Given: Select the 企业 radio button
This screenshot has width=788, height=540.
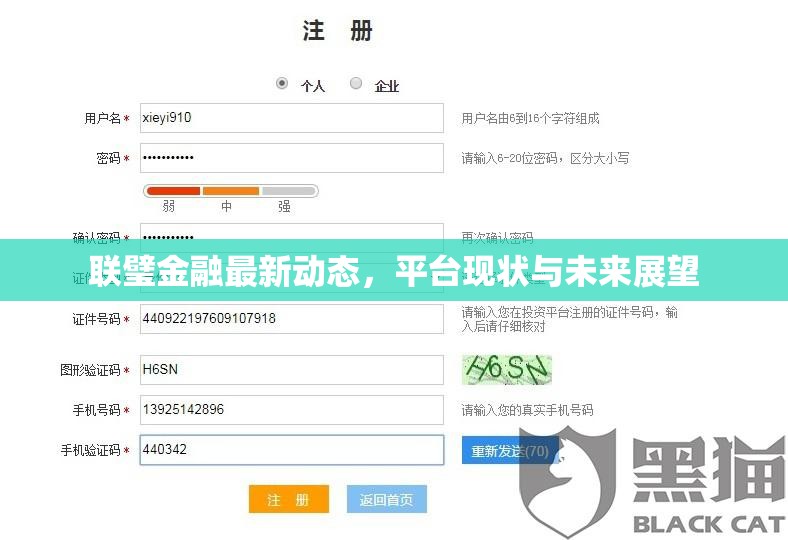Looking at the screenshot, I should [x=356, y=83].
